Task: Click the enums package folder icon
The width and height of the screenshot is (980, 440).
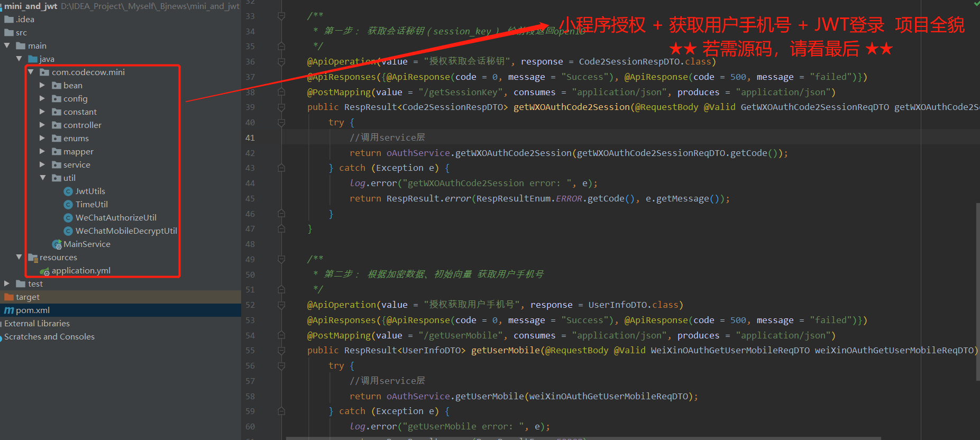Action: [57, 139]
